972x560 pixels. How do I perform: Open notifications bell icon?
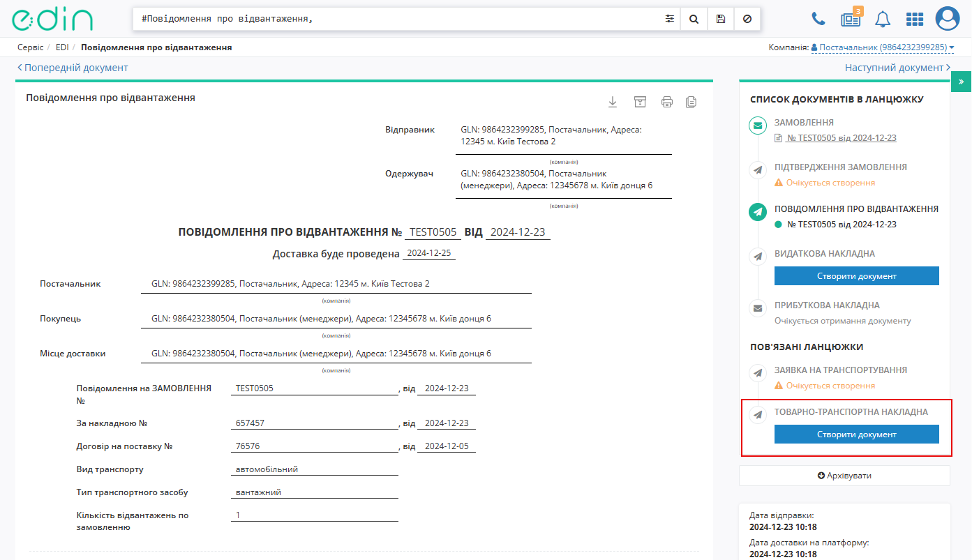883,19
